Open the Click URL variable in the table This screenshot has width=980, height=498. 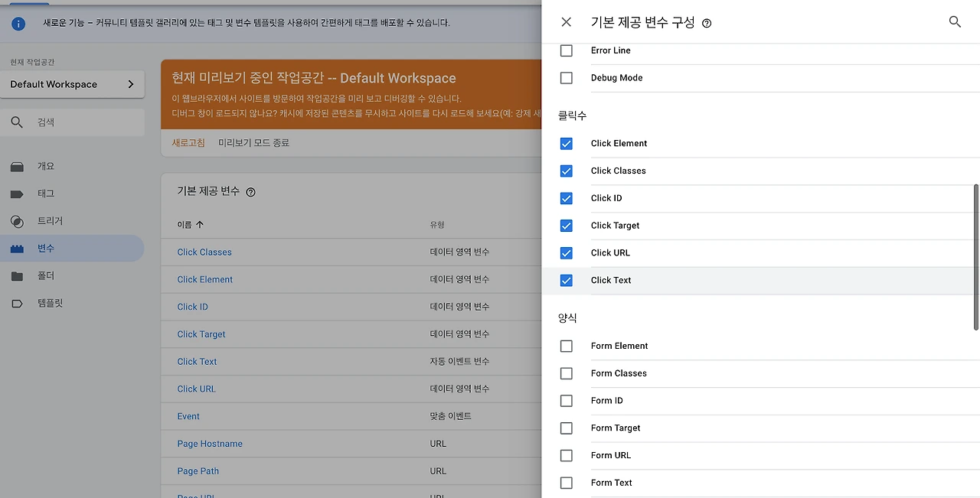pos(196,389)
